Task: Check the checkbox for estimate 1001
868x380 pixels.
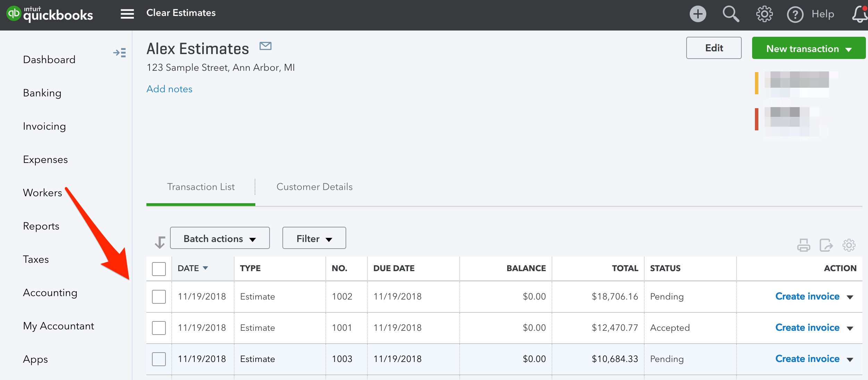Action: click(x=159, y=328)
